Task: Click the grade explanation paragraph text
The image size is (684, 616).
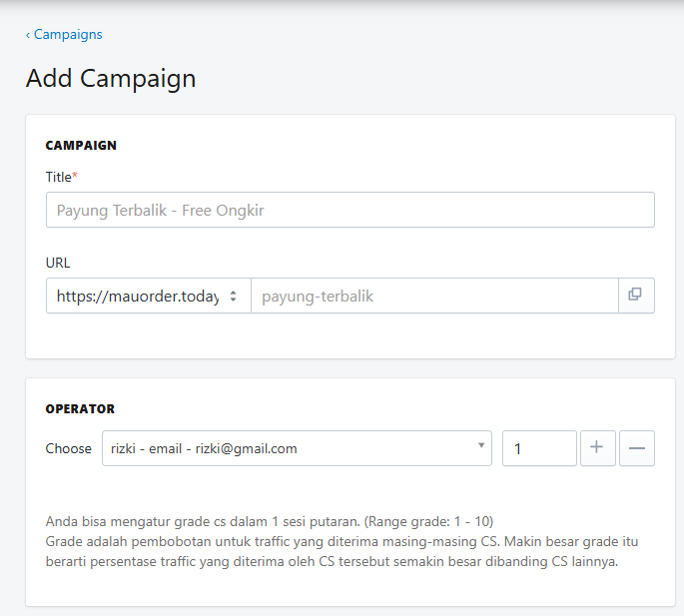Action: pos(342,541)
